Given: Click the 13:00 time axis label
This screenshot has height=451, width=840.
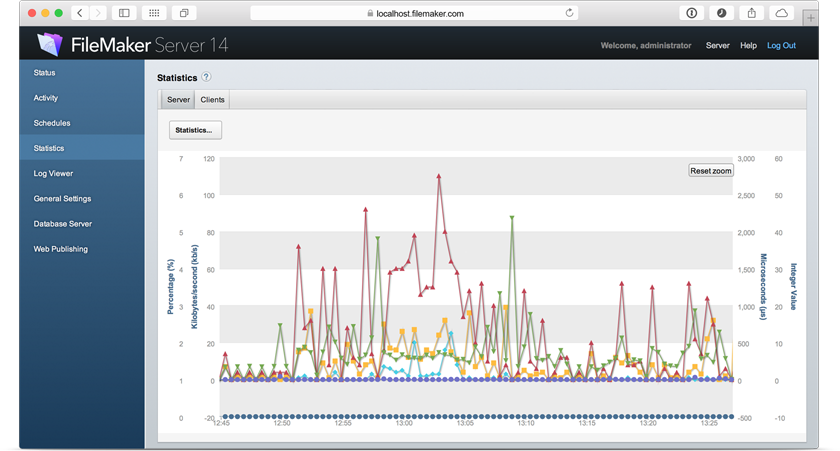Looking at the screenshot, I should [x=404, y=423].
